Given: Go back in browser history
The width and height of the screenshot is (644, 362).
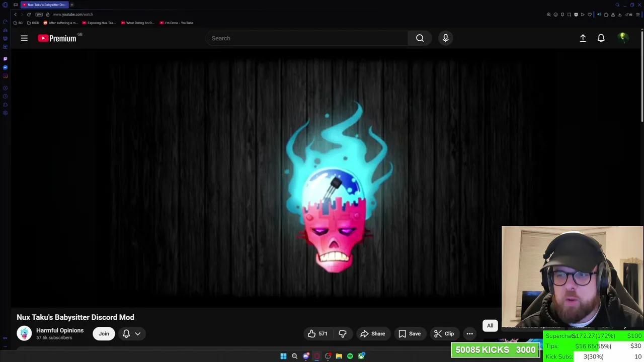Looking at the screenshot, I should click(x=15, y=15).
